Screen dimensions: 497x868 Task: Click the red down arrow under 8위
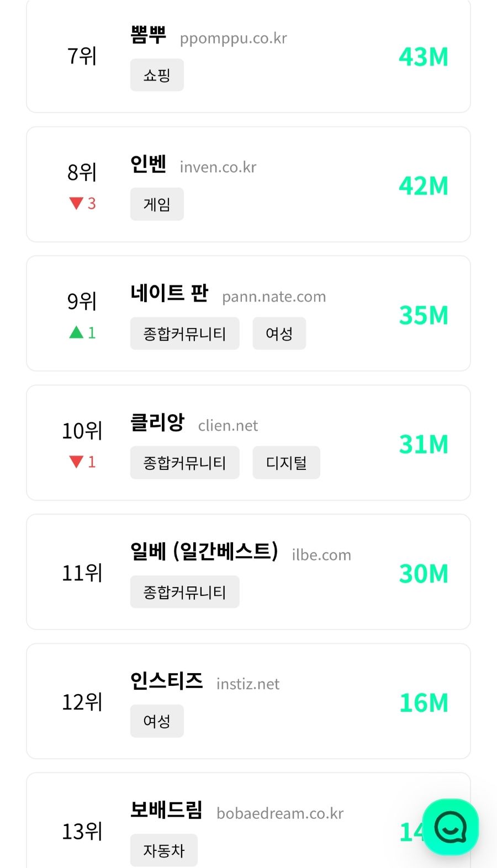pos(76,204)
